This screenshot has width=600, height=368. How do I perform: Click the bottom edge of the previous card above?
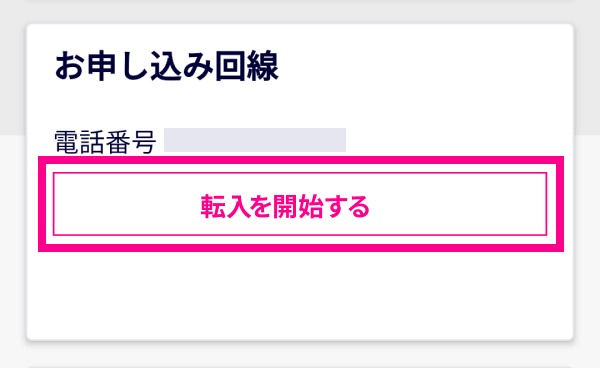click(x=300, y=1)
